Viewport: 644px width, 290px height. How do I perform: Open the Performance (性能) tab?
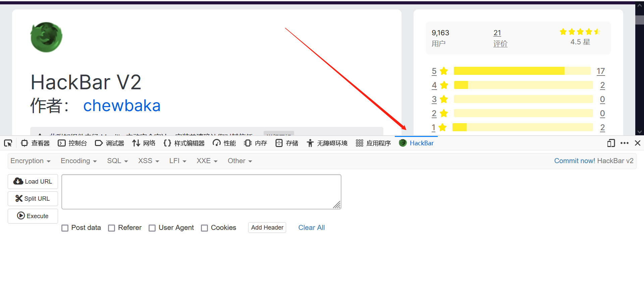(224, 143)
